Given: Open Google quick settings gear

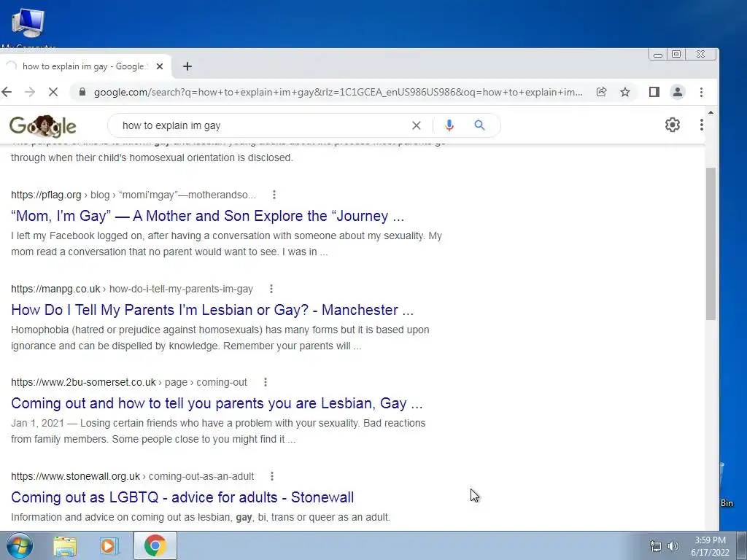Looking at the screenshot, I should click(672, 125).
